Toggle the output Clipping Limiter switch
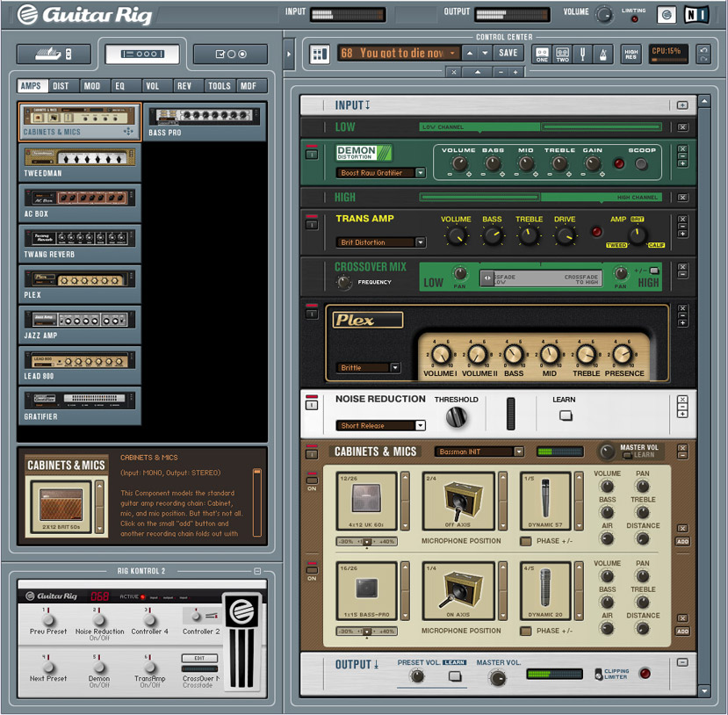Viewport: 728px width, 715px height. pyautogui.click(x=599, y=674)
